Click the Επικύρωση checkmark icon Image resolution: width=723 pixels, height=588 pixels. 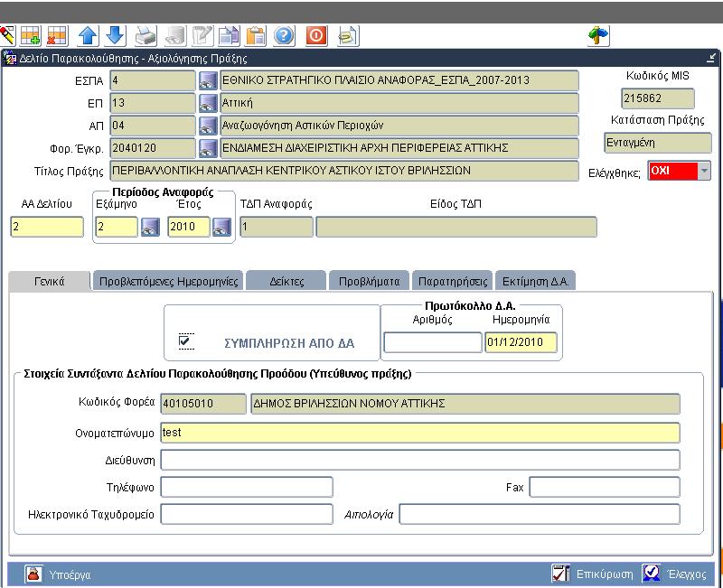pyautogui.click(x=560, y=574)
